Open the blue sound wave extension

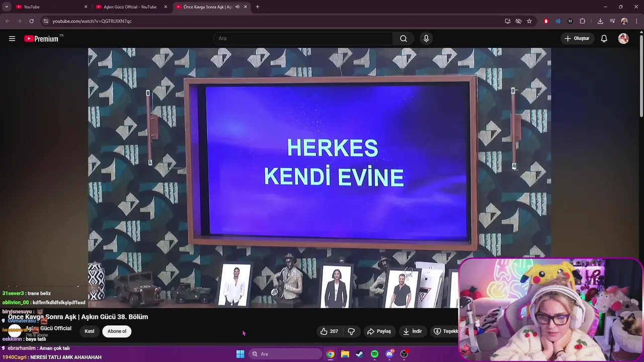558,21
